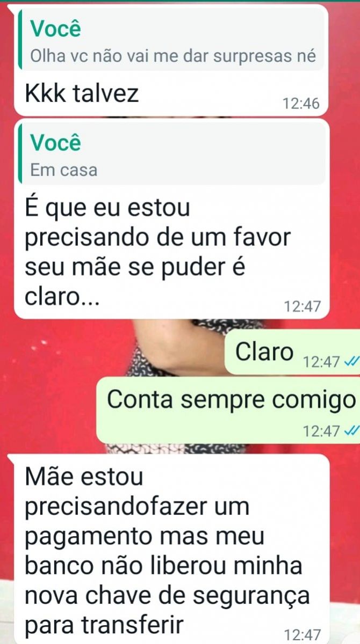Image resolution: width=360 pixels, height=644 pixels.
Task: Tap the double-check read receipt next to 'Claro'
Action: tap(350, 362)
